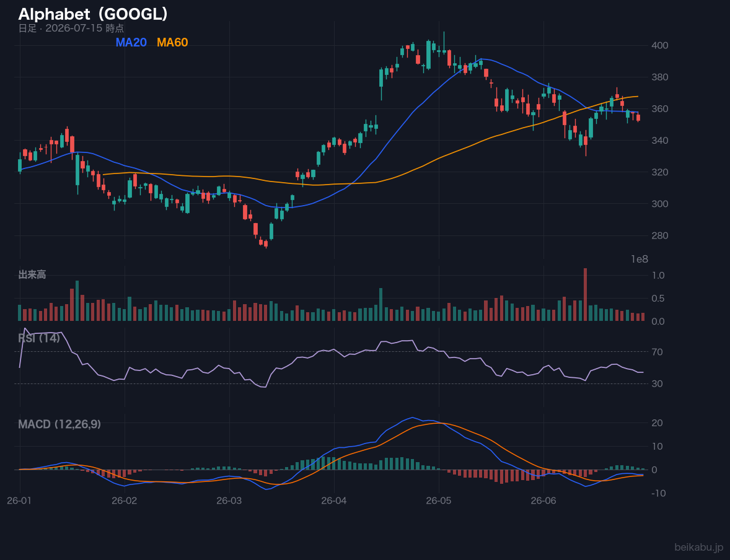The height and width of the screenshot is (560, 730).
Task: Click the 360 price axis label
Action: 660,108
